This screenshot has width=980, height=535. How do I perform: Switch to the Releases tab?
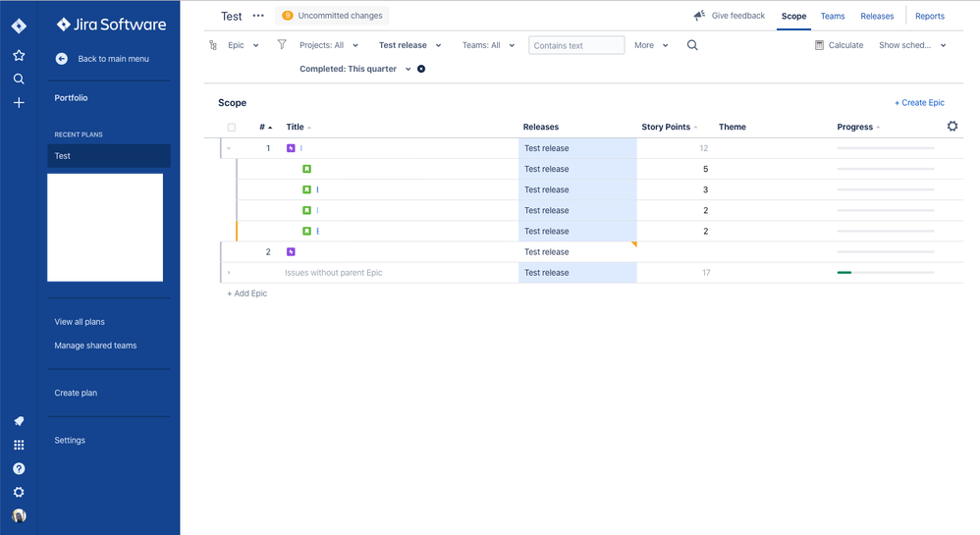tap(877, 16)
